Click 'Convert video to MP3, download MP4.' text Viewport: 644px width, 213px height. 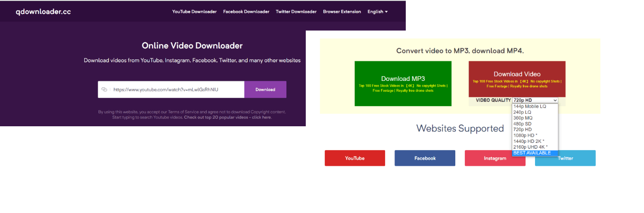pyautogui.click(x=460, y=51)
